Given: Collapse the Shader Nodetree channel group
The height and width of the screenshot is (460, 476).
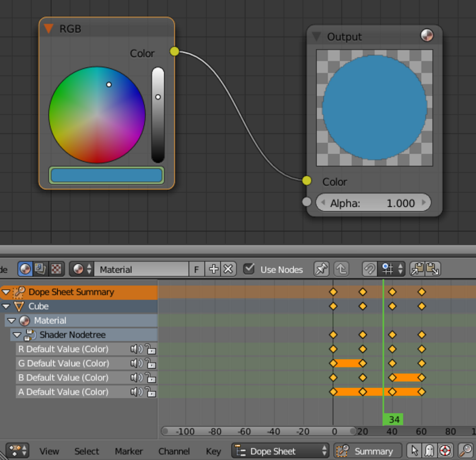Looking at the screenshot, I should pos(17,335).
